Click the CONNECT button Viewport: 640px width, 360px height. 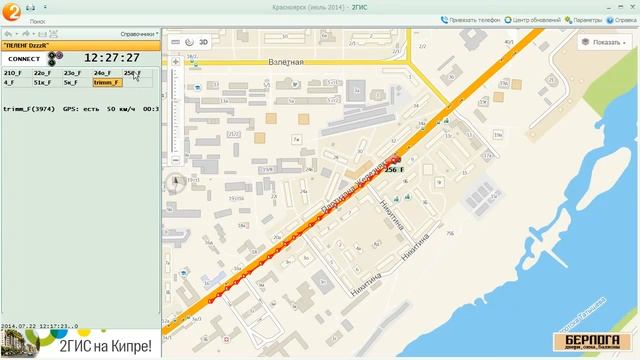(24, 59)
